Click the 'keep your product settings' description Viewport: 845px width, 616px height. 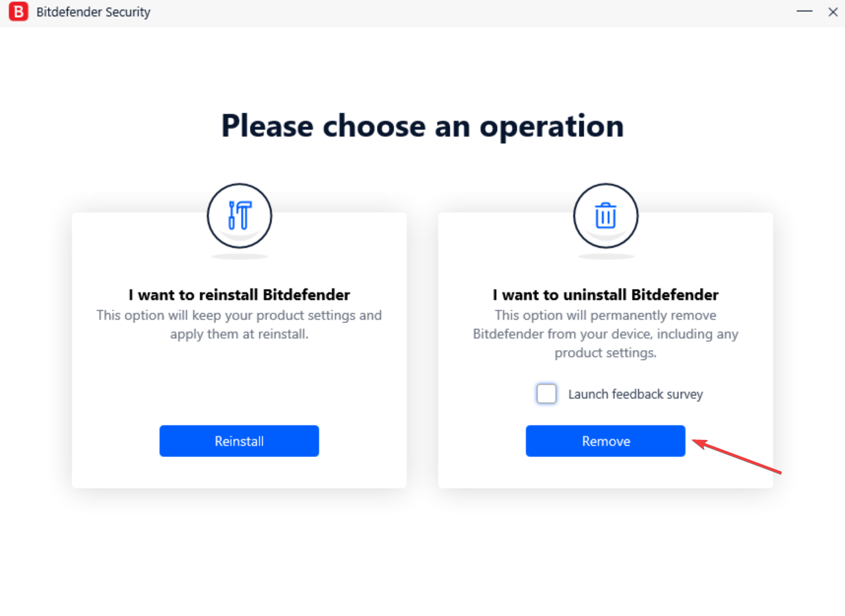tap(239, 324)
